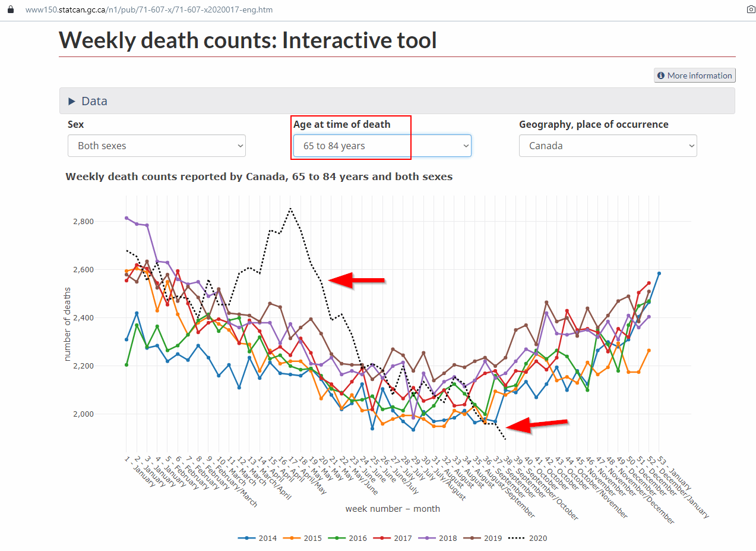Toggle the 2019 series in the legend
The image size is (756, 551).
click(x=482, y=538)
